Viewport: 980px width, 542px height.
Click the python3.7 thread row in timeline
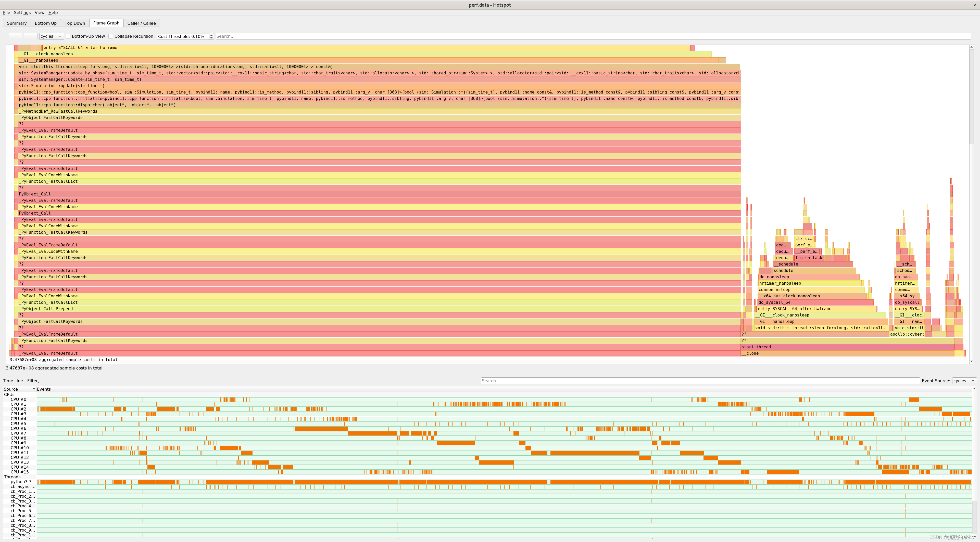(23, 482)
